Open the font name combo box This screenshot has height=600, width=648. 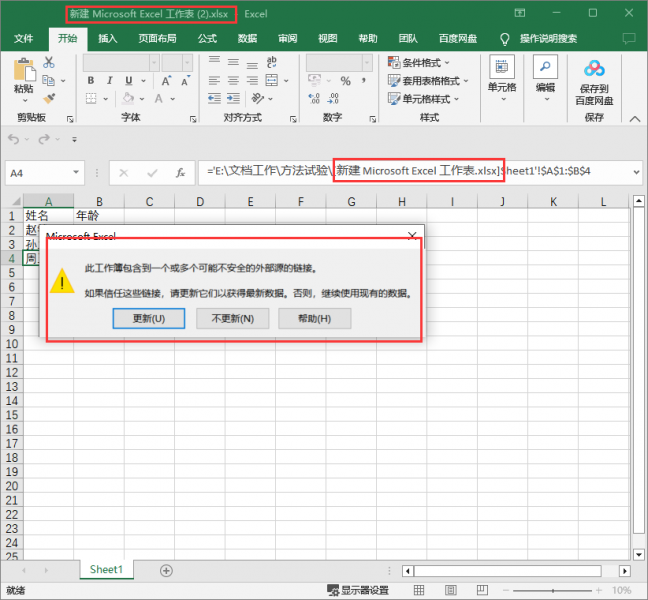tap(121, 63)
